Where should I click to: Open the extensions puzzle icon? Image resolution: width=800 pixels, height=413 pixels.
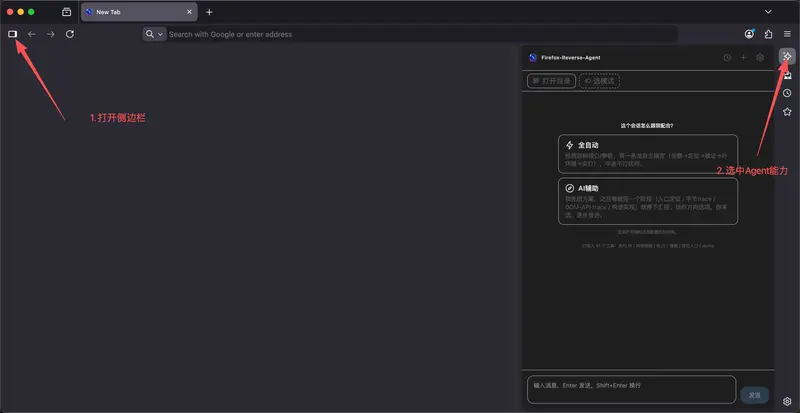coord(768,34)
